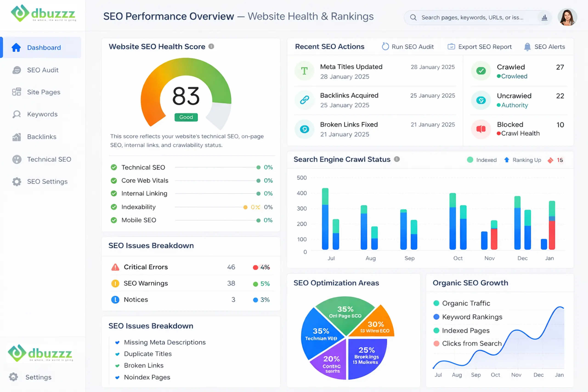Open Technical SEO sidebar section
The width and height of the screenshot is (588, 392).
click(49, 160)
